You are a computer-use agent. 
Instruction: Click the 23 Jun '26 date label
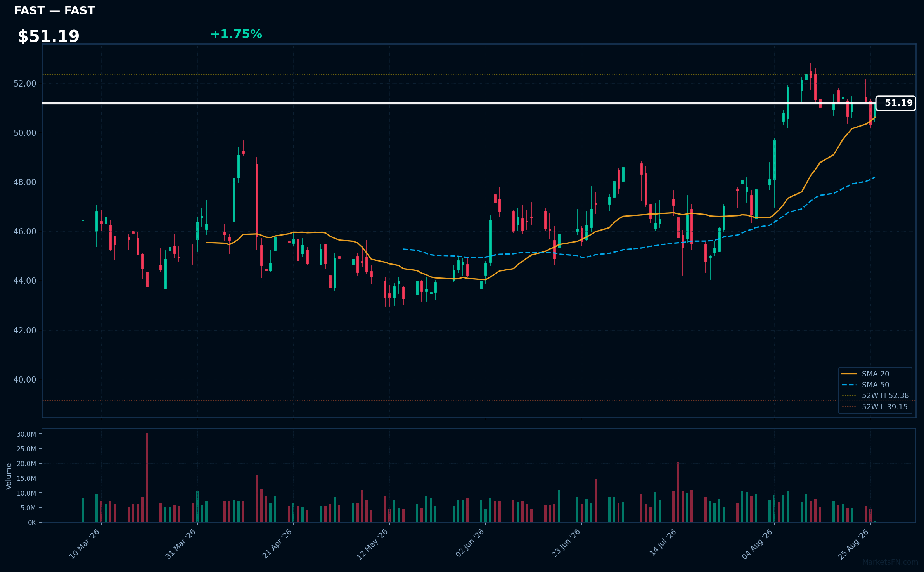pos(566,544)
